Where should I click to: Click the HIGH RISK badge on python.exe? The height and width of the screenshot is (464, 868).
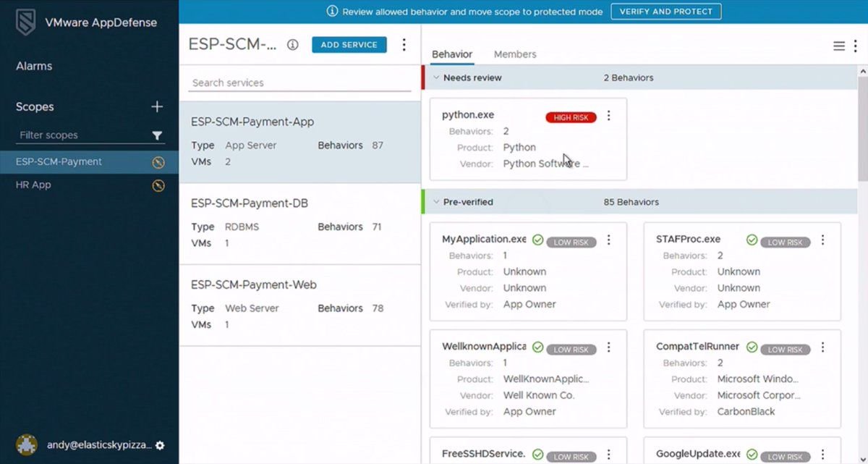click(571, 117)
